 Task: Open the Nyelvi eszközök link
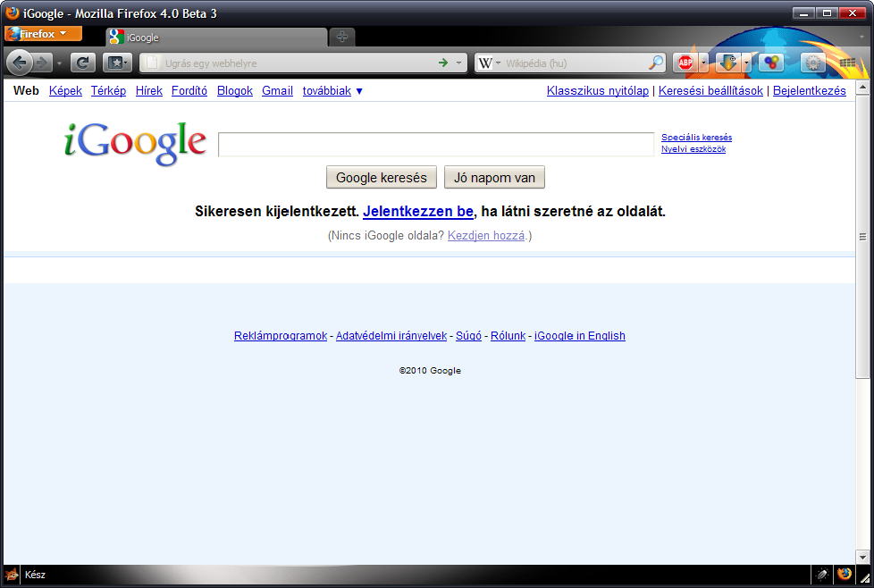tap(693, 149)
